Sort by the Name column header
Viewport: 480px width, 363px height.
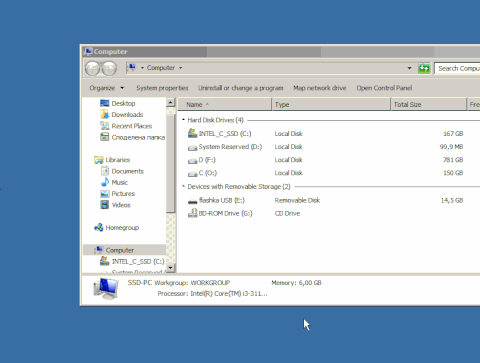(x=224, y=104)
